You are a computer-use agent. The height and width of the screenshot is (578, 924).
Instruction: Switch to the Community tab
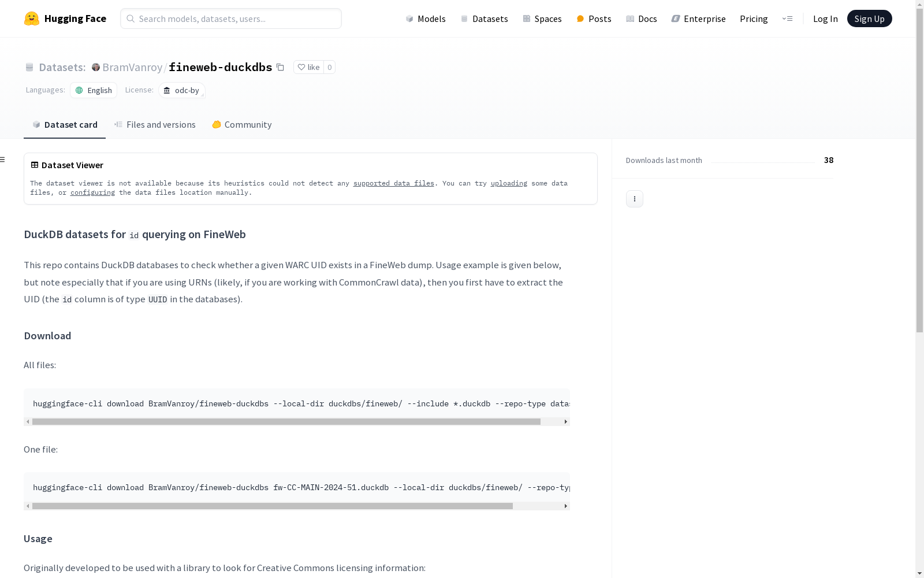pyautogui.click(x=242, y=124)
